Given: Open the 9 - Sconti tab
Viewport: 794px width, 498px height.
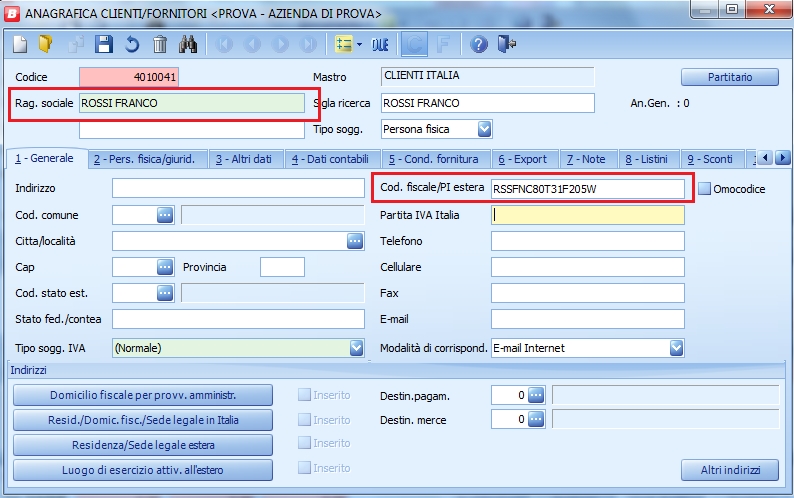Looking at the screenshot, I should (x=710, y=159).
